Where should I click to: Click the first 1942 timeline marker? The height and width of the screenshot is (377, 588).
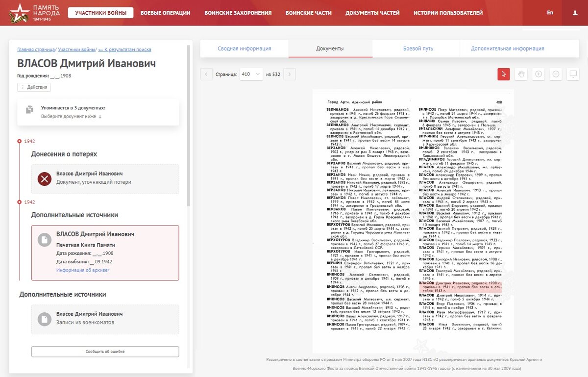(20, 141)
